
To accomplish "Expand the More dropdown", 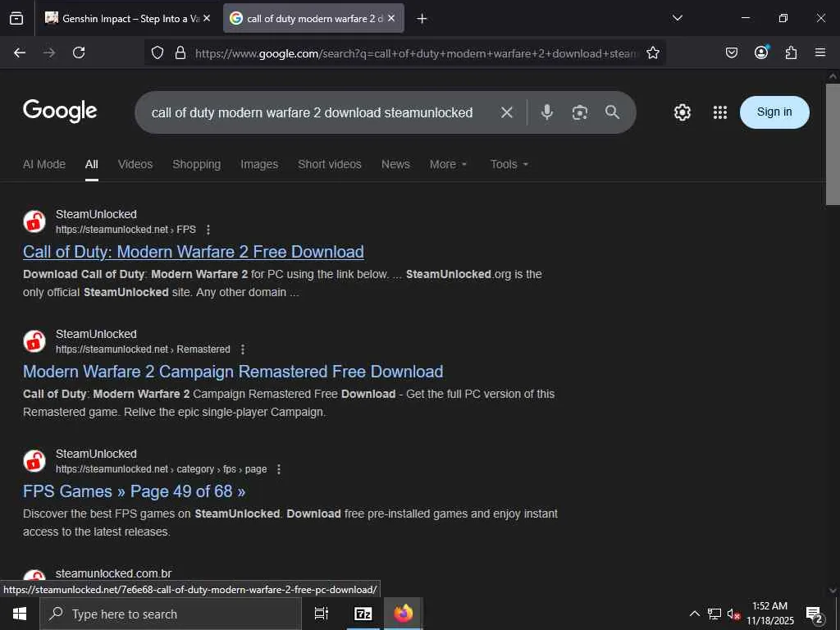I will tap(449, 164).
